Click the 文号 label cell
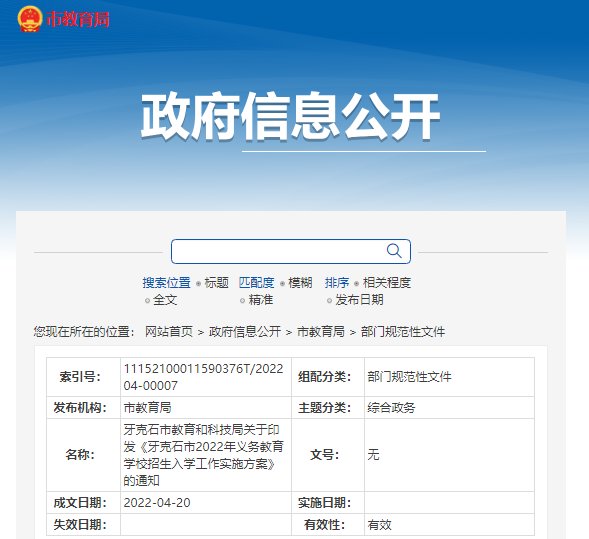The image size is (589, 539). [x=328, y=455]
